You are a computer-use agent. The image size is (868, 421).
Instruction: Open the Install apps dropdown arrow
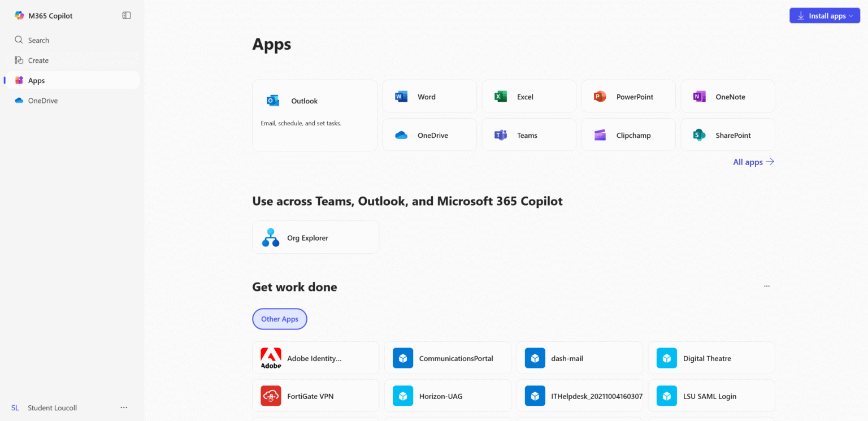coord(850,15)
